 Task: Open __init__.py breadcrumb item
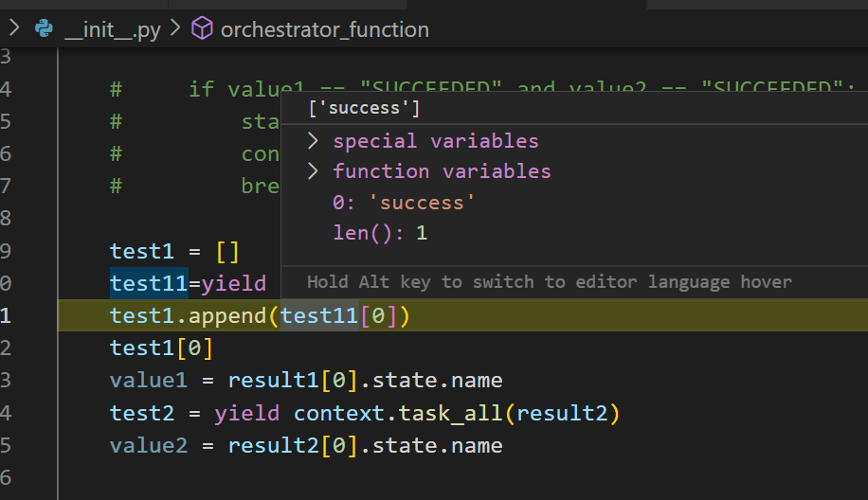click(113, 30)
